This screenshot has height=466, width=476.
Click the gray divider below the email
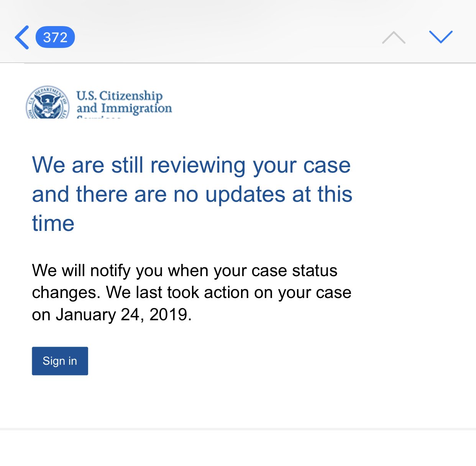click(238, 429)
